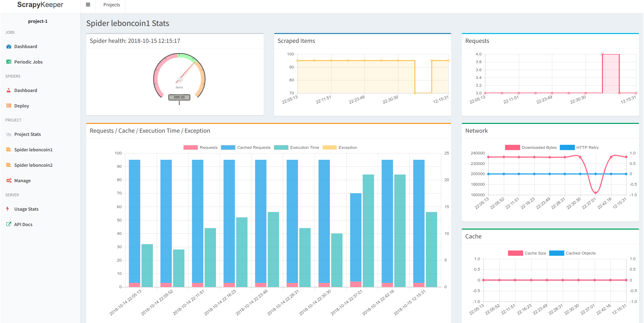
Task: Open the JOBS Dashboard page
Action: (26, 47)
